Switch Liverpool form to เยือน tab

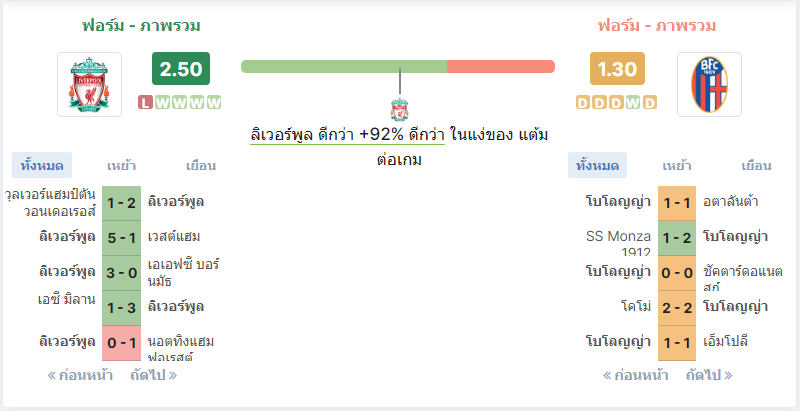click(201, 165)
